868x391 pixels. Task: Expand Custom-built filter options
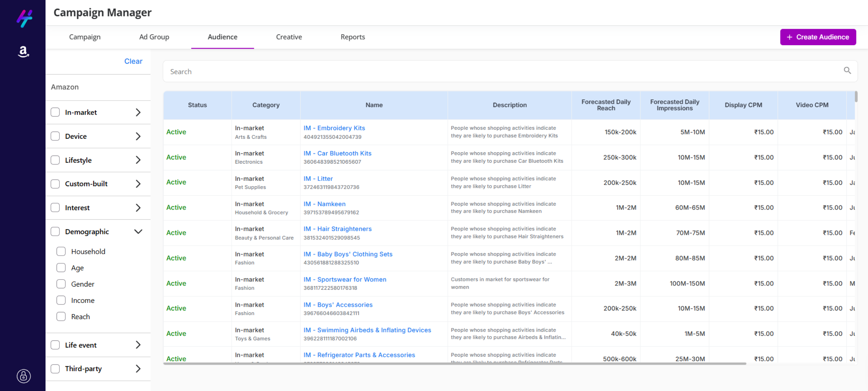point(138,184)
